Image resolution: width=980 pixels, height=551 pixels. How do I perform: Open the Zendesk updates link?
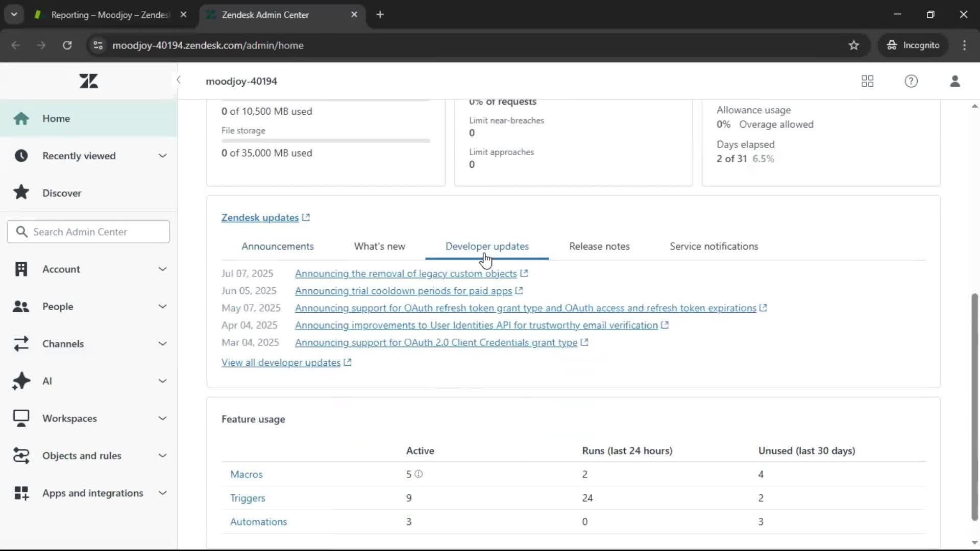(260, 218)
